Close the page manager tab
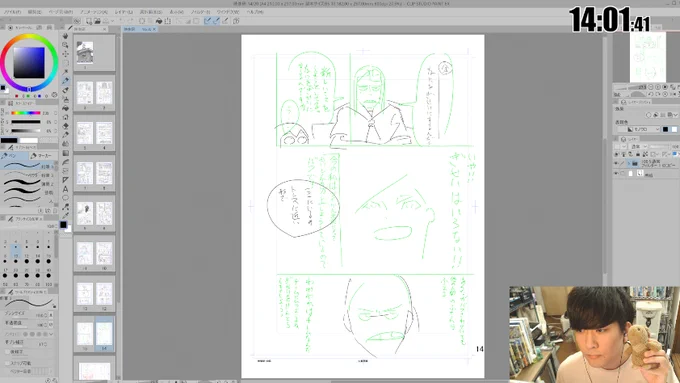Image resolution: width=680 pixels, height=383 pixels. tap(105, 29)
